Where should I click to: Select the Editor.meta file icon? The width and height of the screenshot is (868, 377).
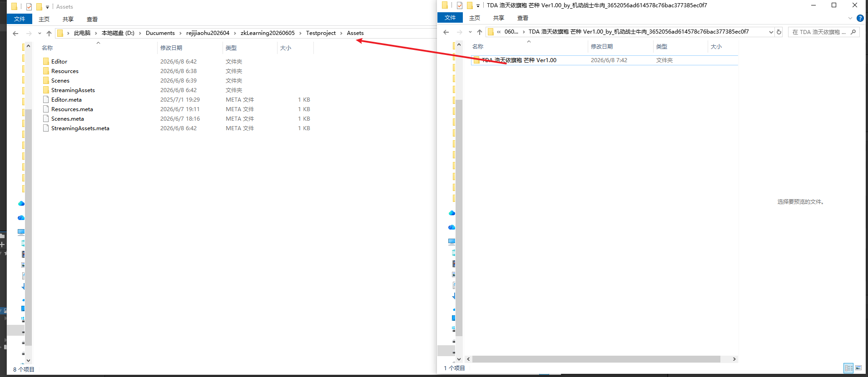tap(46, 99)
